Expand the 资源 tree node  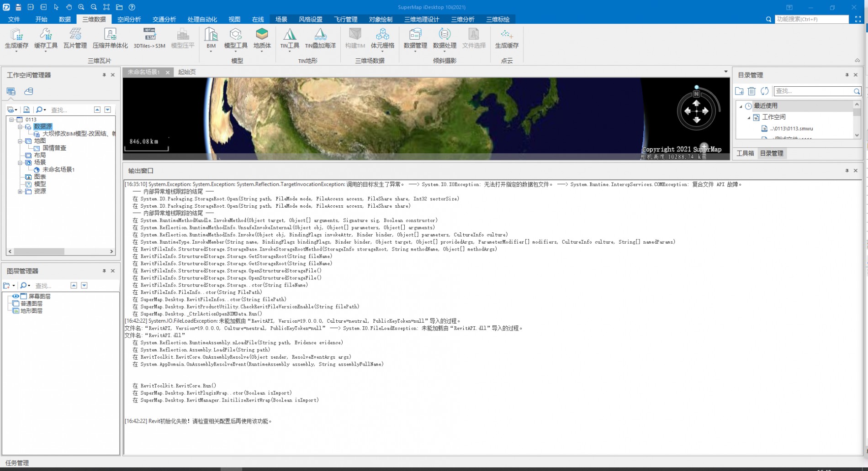pos(20,192)
